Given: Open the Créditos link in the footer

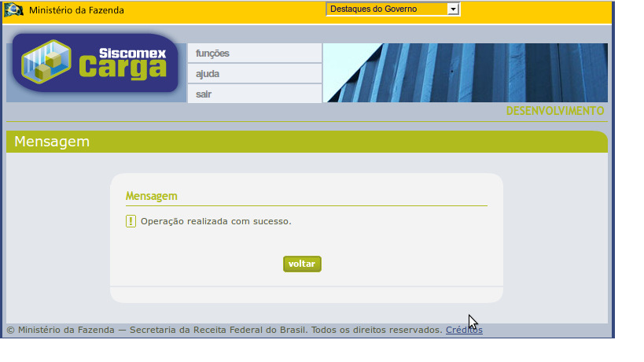Looking at the screenshot, I should pyautogui.click(x=464, y=330).
